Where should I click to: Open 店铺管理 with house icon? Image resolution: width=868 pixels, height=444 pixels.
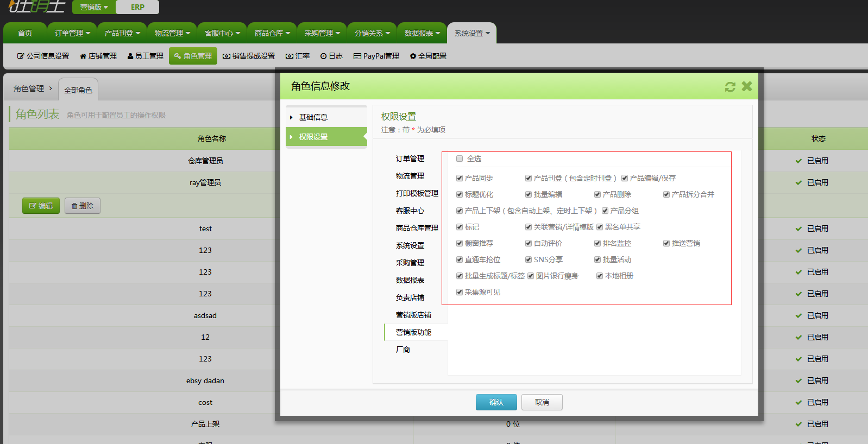tap(98, 56)
